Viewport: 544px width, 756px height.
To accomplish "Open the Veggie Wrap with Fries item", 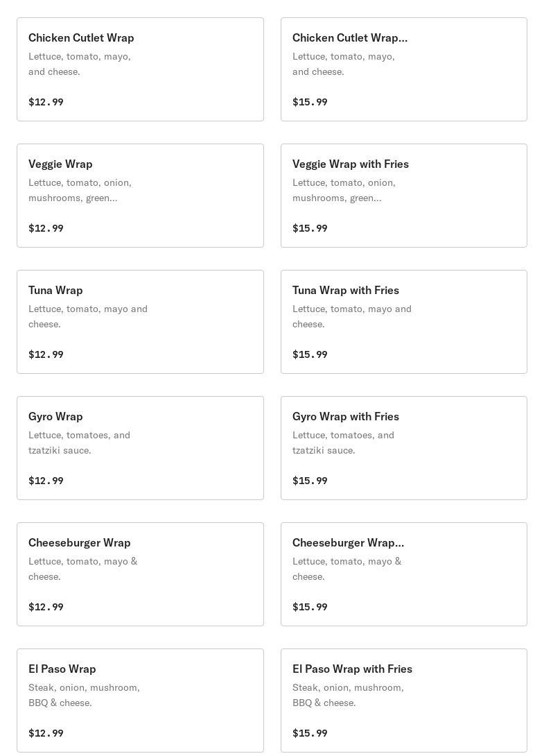I will point(403,196).
